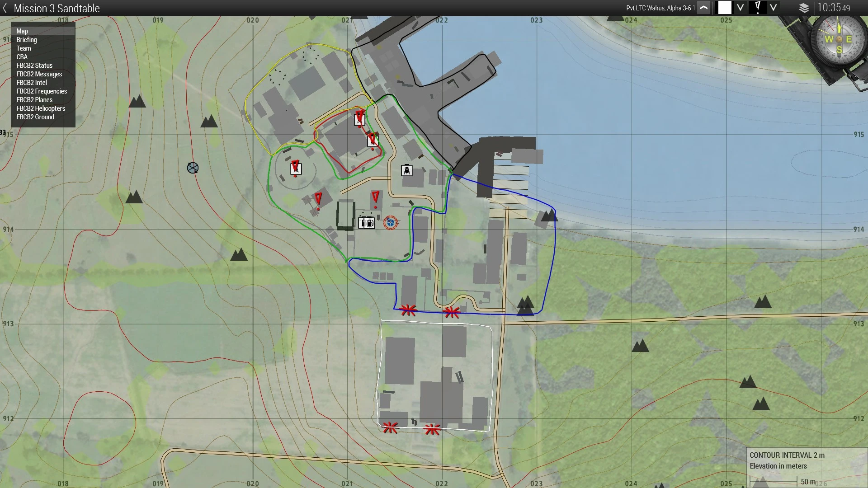Expand the marker shape dropdown arrow
The height and width of the screenshot is (488, 868).
774,8
